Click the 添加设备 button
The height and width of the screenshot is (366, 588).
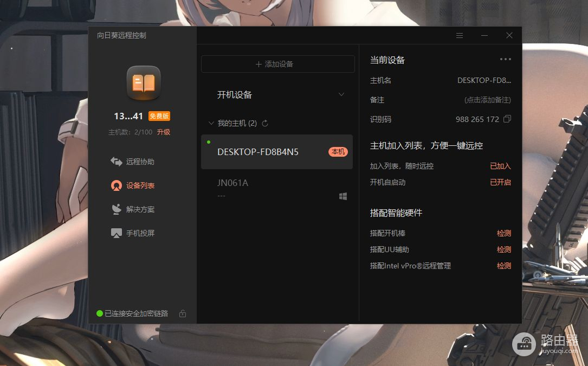pos(278,64)
